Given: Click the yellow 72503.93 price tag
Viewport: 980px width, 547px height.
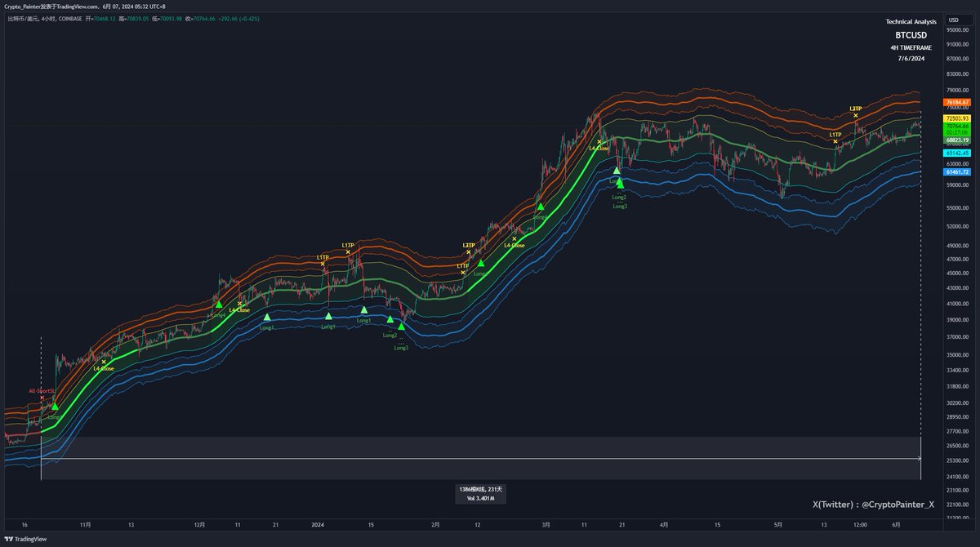Looking at the screenshot, I should pos(957,118).
